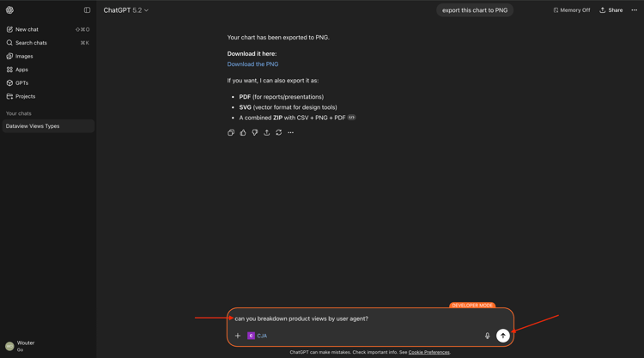Screen dimensions: 644x358
Task: Click the plus attach button in composer
Action: [237, 336]
